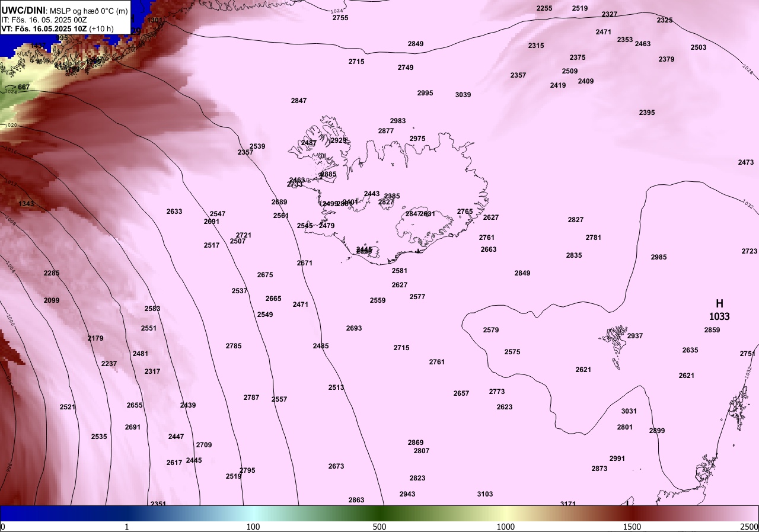The width and height of the screenshot is (759, 532).
Task: Select the 2395 height label
Action: (x=647, y=113)
